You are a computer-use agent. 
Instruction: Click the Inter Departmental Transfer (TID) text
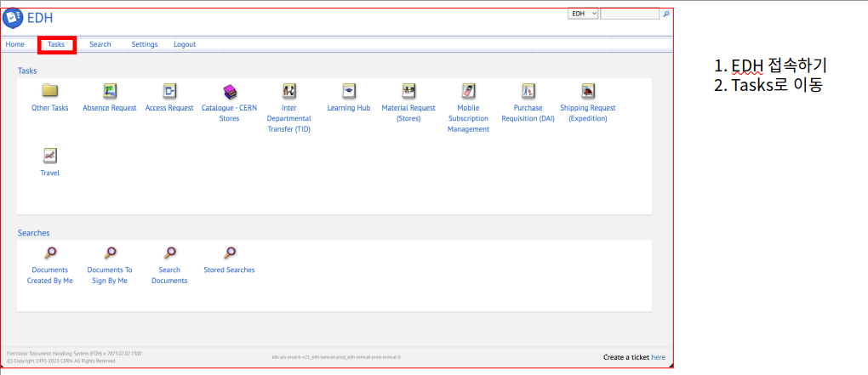(289, 118)
